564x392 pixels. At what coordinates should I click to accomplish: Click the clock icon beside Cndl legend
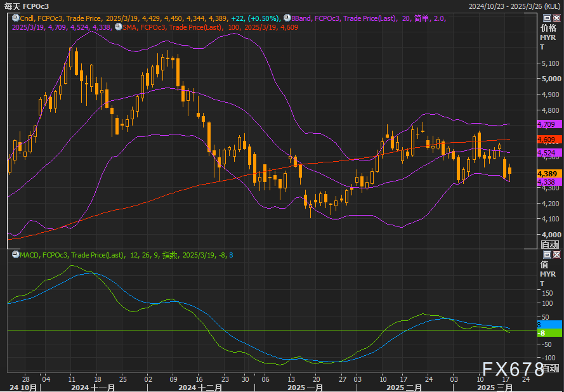[15, 19]
